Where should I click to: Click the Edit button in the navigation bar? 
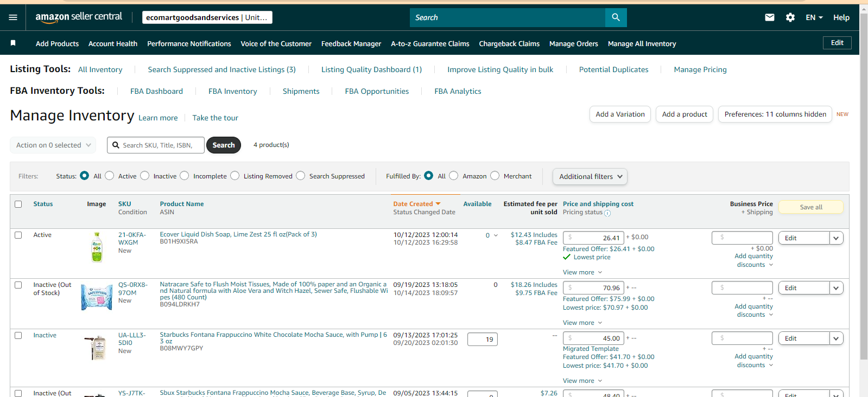pos(837,43)
